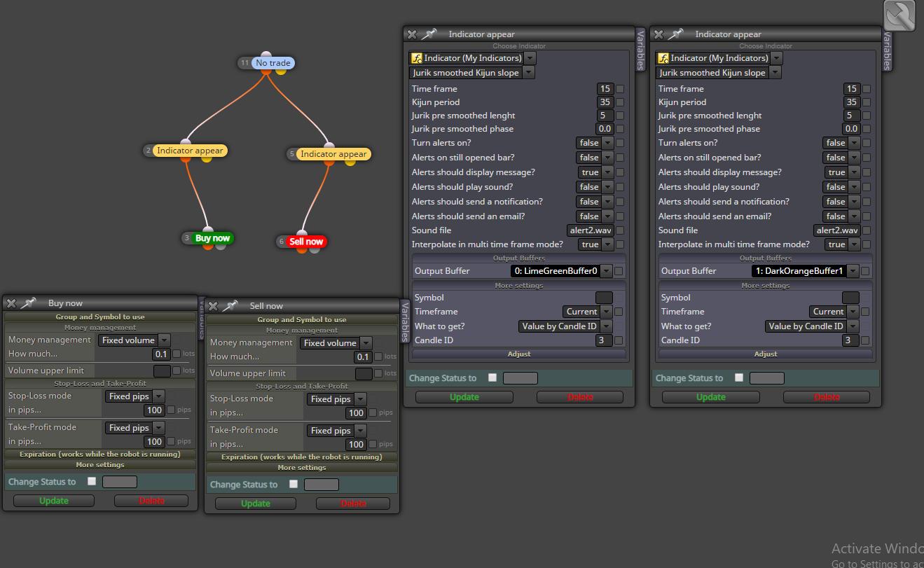Click Delete button in right Indicator panel

pos(827,397)
